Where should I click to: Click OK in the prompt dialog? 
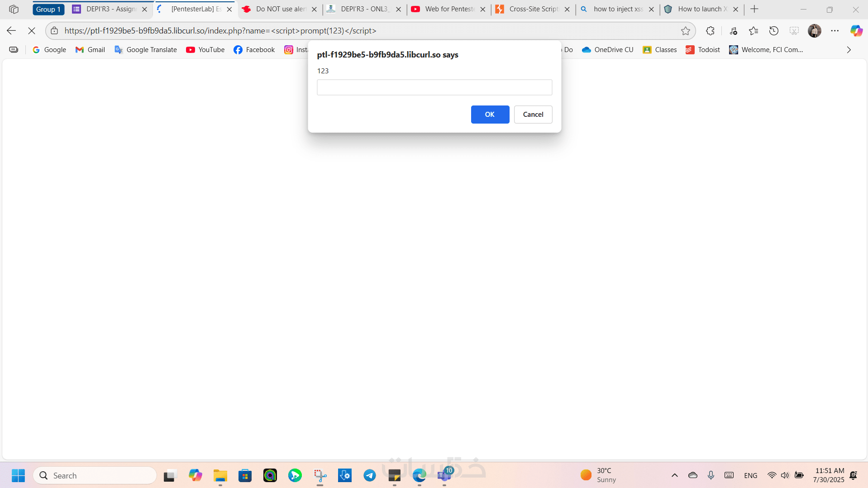tap(490, 115)
